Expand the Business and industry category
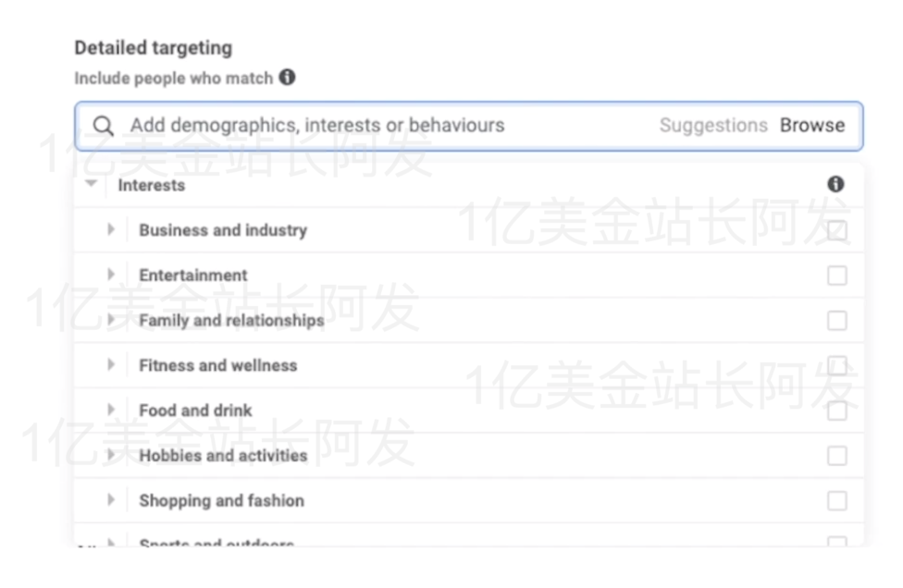The height and width of the screenshot is (588, 903). tap(111, 228)
